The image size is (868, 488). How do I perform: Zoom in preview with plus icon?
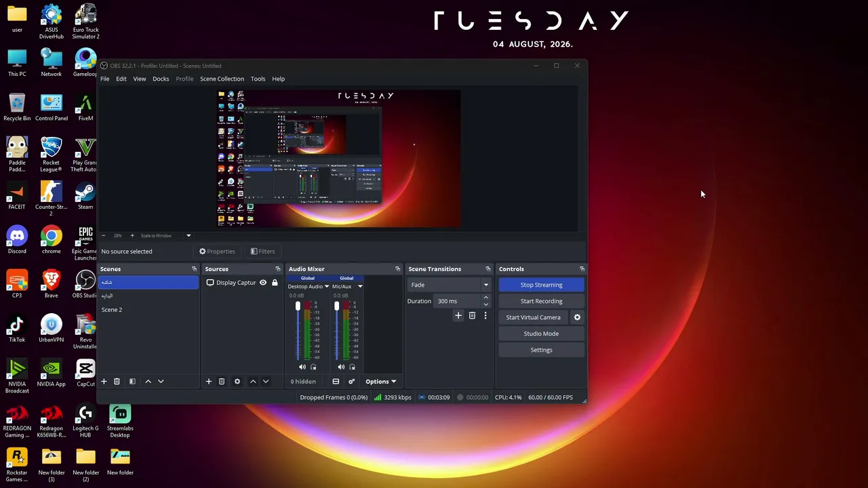pos(132,236)
